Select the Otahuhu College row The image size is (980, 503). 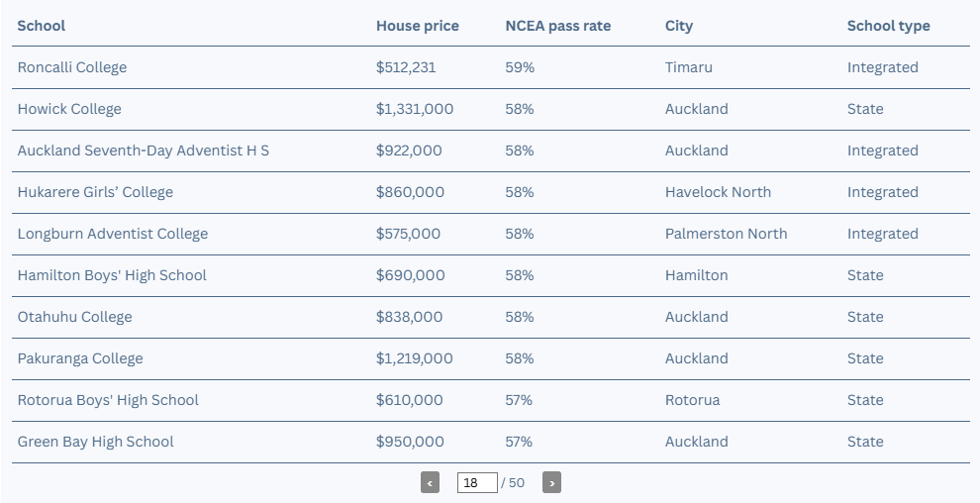coord(491,318)
